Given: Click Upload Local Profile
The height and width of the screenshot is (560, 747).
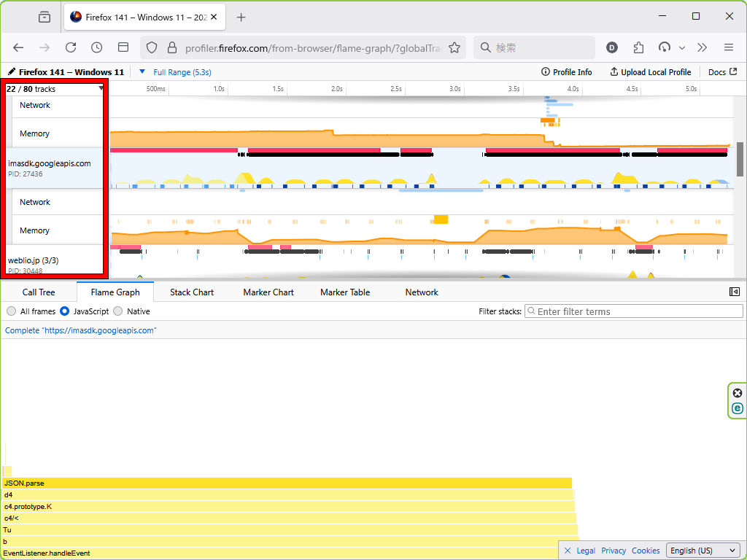Looking at the screenshot, I should pyautogui.click(x=650, y=72).
